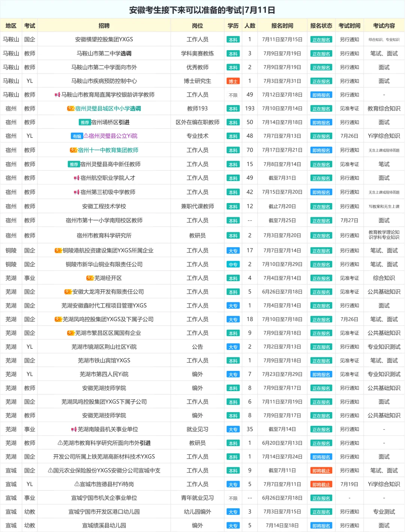Click 即将报名 badge in 宿州埇桥区引进 row
This screenshot has width=405, height=532.
pyautogui.click(x=321, y=123)
